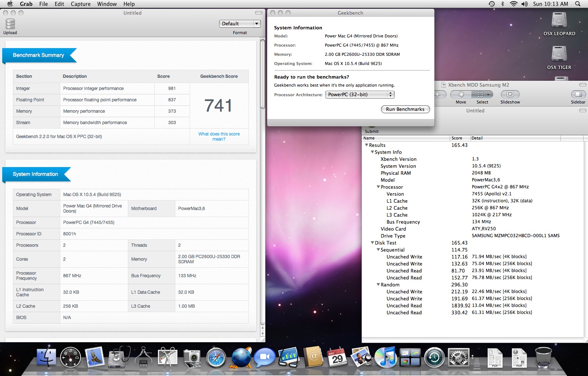Open iCal from the Dock
The height and width of the screenshot is (376, 588).
click(x=337, y=357)
